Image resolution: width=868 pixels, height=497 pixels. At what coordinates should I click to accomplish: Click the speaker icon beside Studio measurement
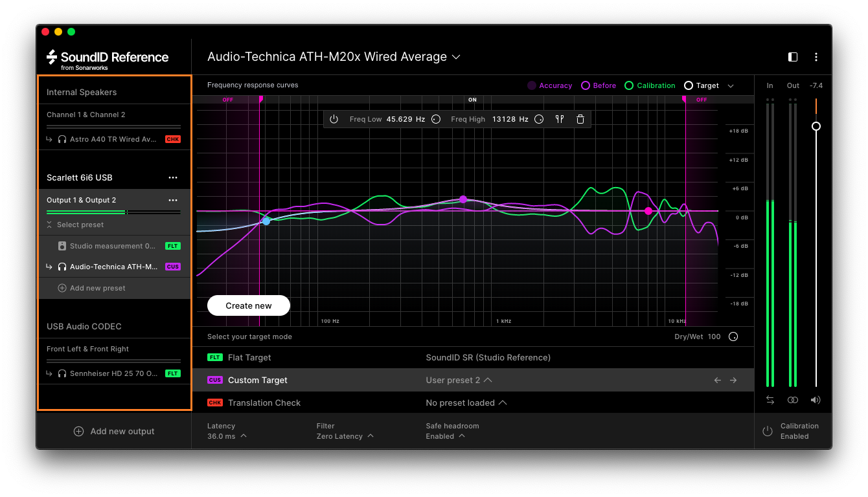62,246
